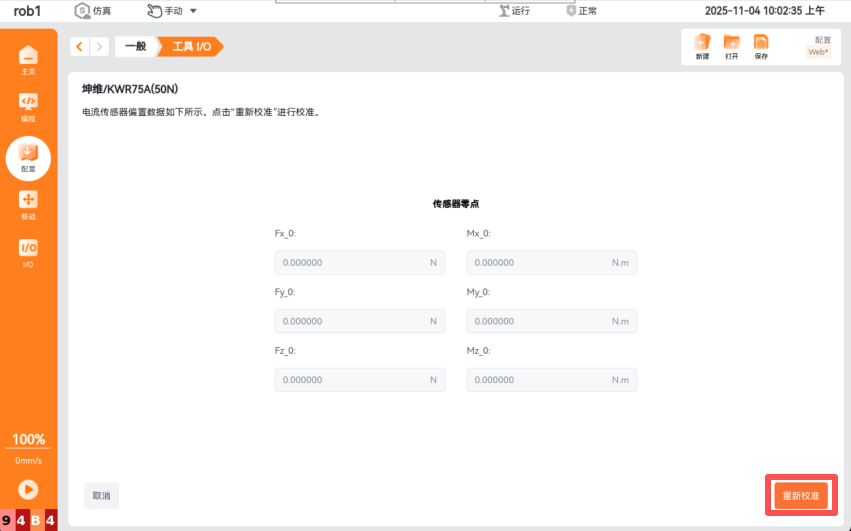This screenshot has width=851, height=531.
Task: Expand the 手动 manual mode dropdown
Action: tap(171, 11)
